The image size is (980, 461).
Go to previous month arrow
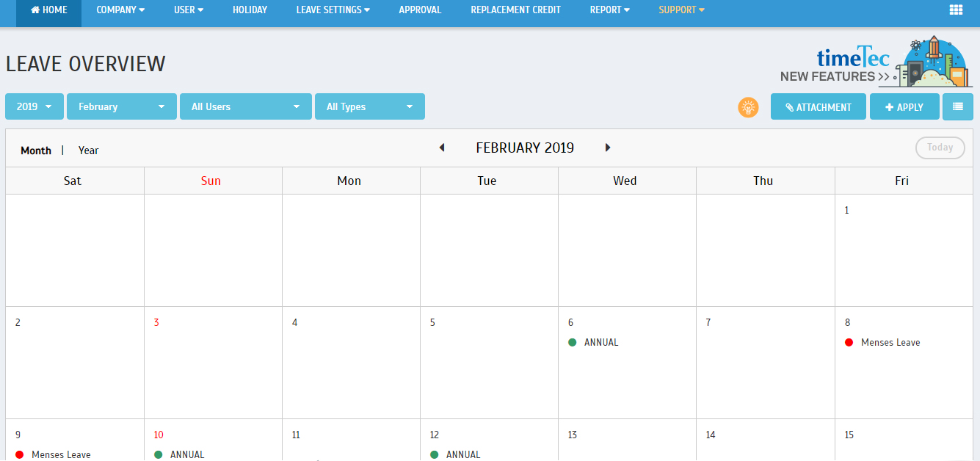tap(442, 148)
